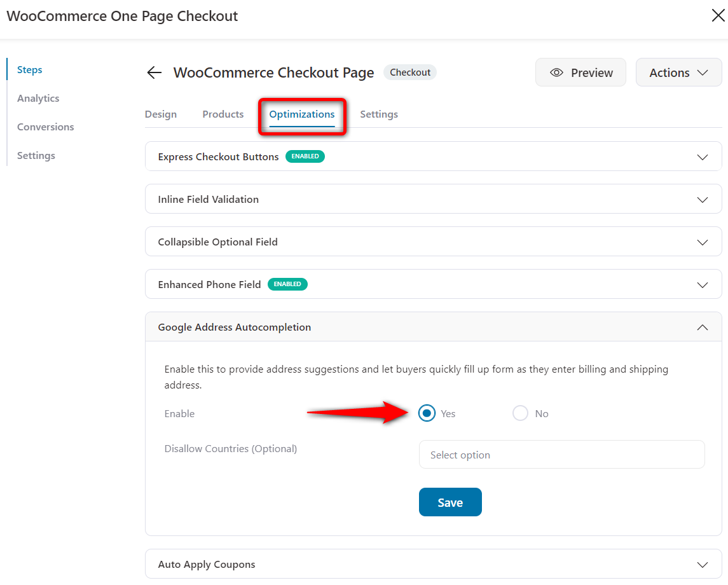Click the Checkout label badge
The image size is (728, 585).
click(x=410, y=72)
